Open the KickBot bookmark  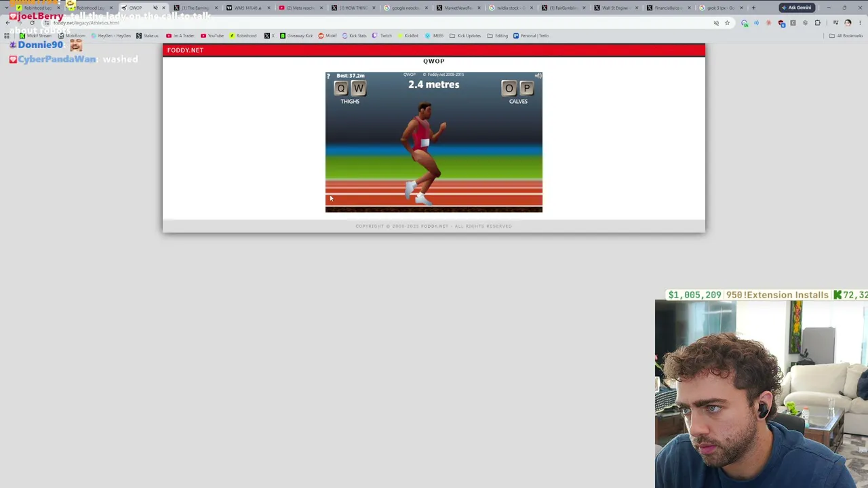pyautogui.click(x=408, y=36)
